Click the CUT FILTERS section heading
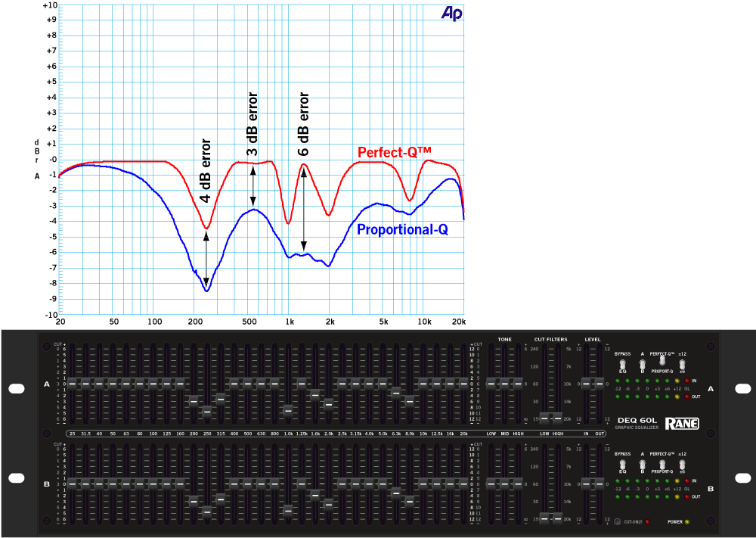The width and height of the screenshot is (756, 538). click(x=550, y=340)
